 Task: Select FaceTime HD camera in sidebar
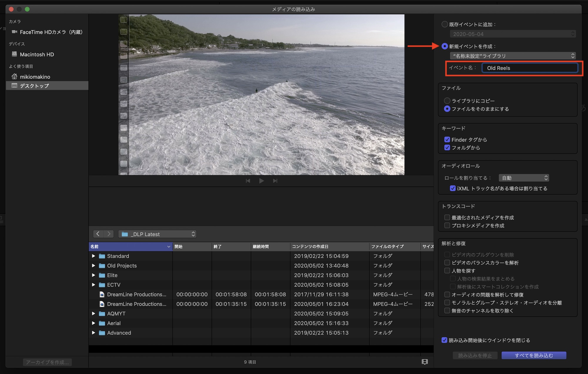(51, 32)
